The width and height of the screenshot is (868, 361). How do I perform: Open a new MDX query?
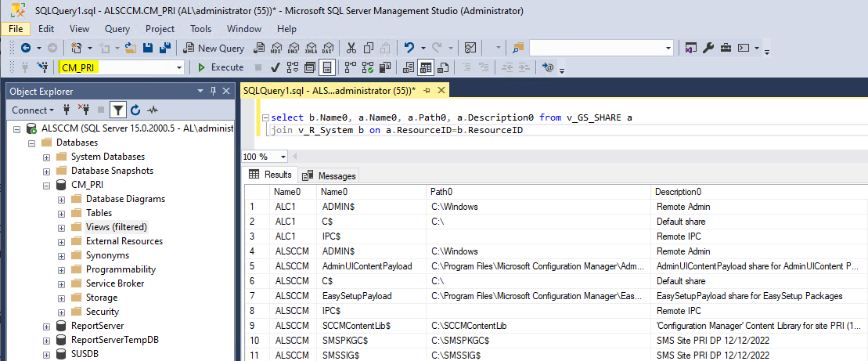coord(276,49)
